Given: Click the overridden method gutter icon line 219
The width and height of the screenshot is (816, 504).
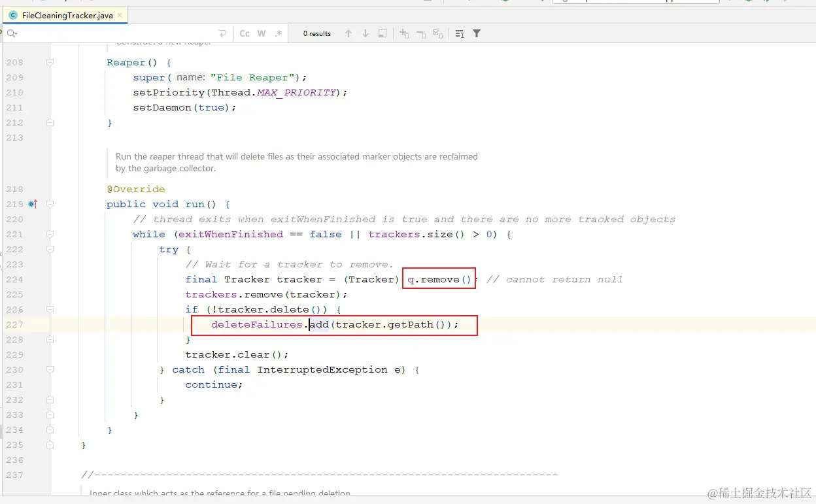Looking at the screenshot, I should (33, 204).
